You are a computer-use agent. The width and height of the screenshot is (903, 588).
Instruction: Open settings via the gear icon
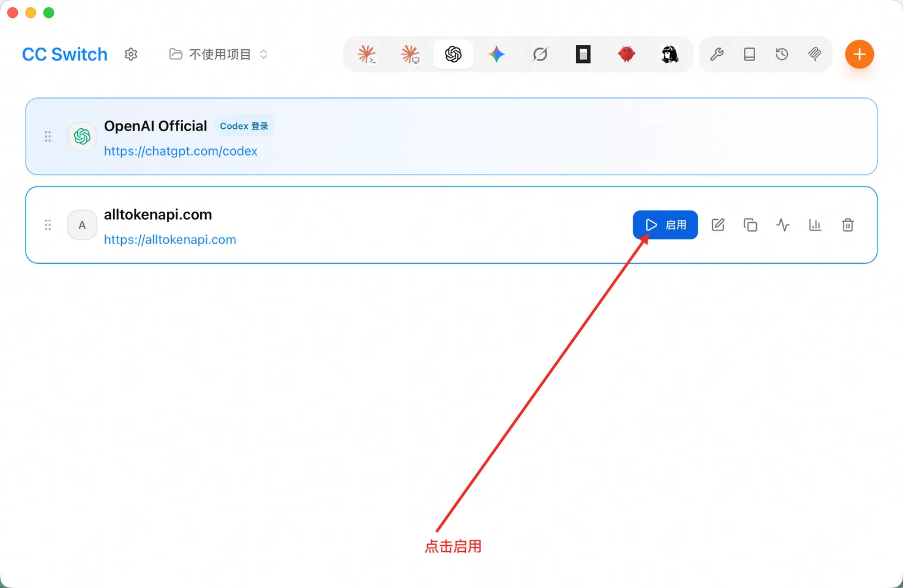click(x=131, y=55)
